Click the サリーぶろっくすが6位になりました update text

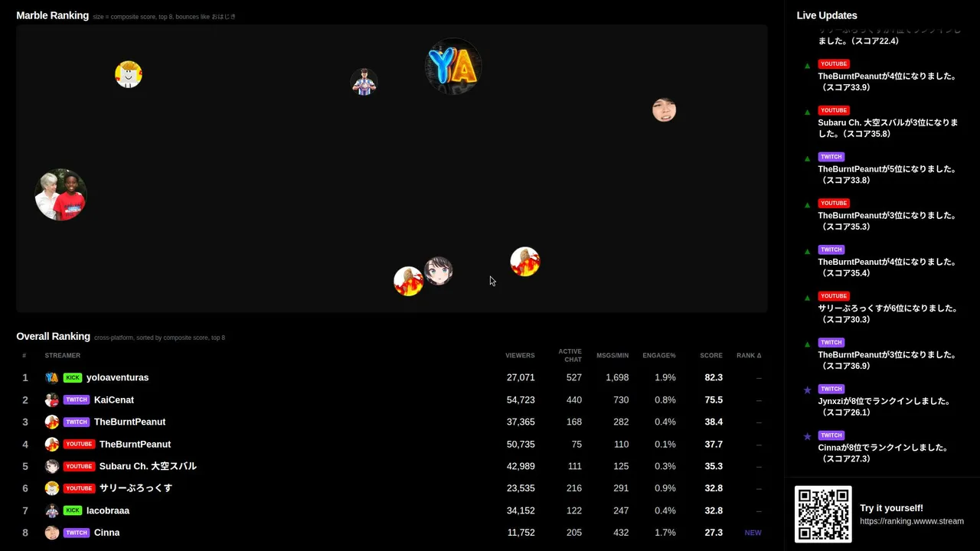coord(888,314)
